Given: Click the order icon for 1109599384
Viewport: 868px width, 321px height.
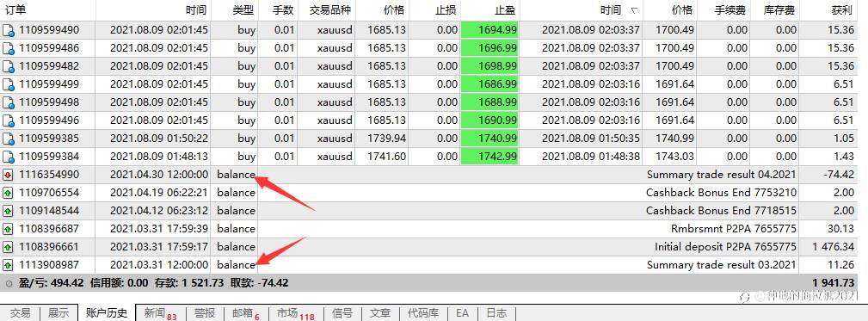Looking at the screenshot, I should [9, 157].
